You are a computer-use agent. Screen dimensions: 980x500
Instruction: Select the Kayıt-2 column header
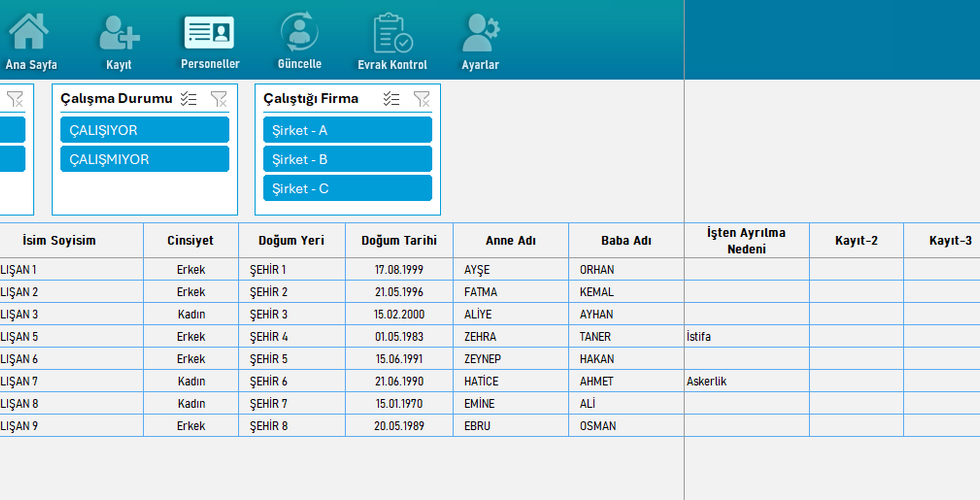click(857, 241)
